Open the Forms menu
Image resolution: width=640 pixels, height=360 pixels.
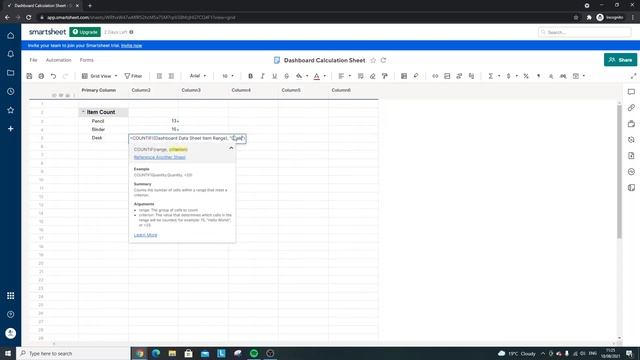(87, 60)
